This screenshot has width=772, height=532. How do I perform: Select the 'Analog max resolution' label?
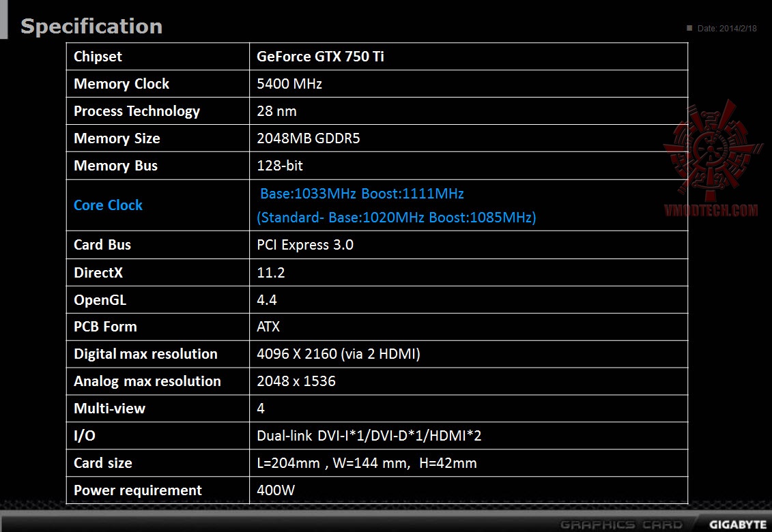pyautogui.click(x=147, y=381)
